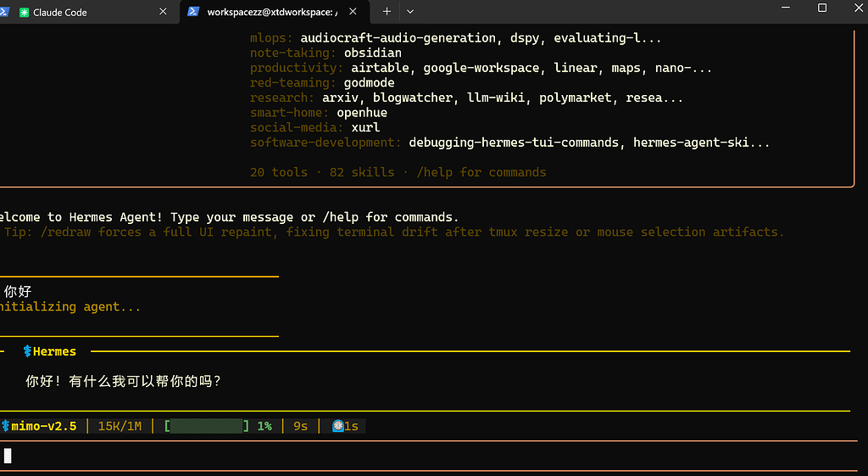Click the productivity category label
This screenshot has width=868, height=476.
pos(297,68)
